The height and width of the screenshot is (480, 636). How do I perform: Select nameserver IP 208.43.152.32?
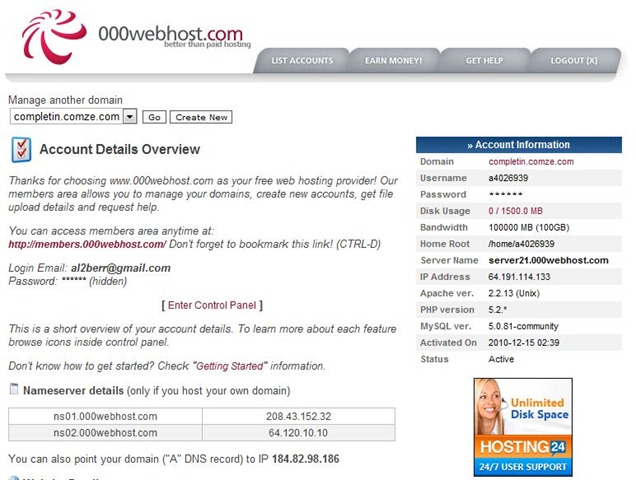[x=299, y=416]
